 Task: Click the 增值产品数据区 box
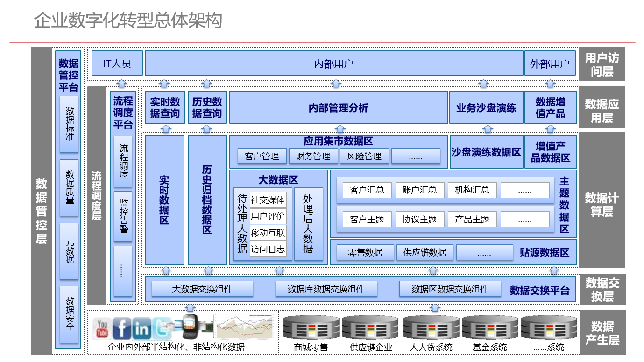coord(551,152)
